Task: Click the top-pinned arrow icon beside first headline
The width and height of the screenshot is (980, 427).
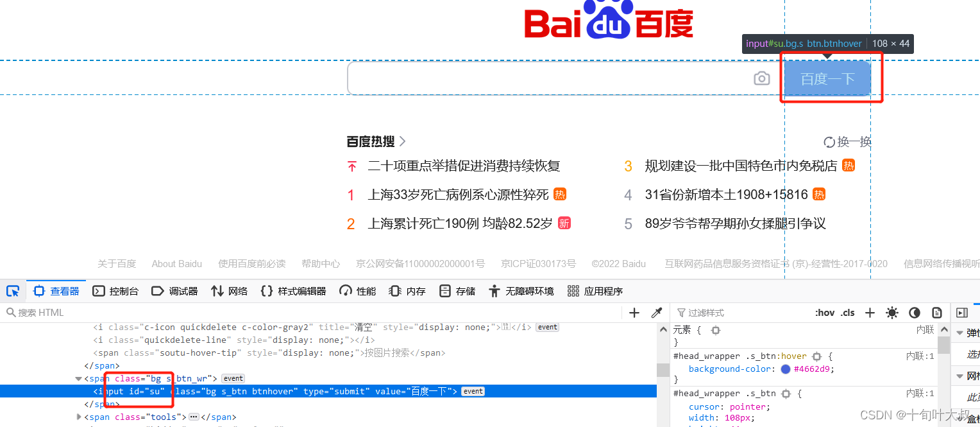Action: pos(351,166)
